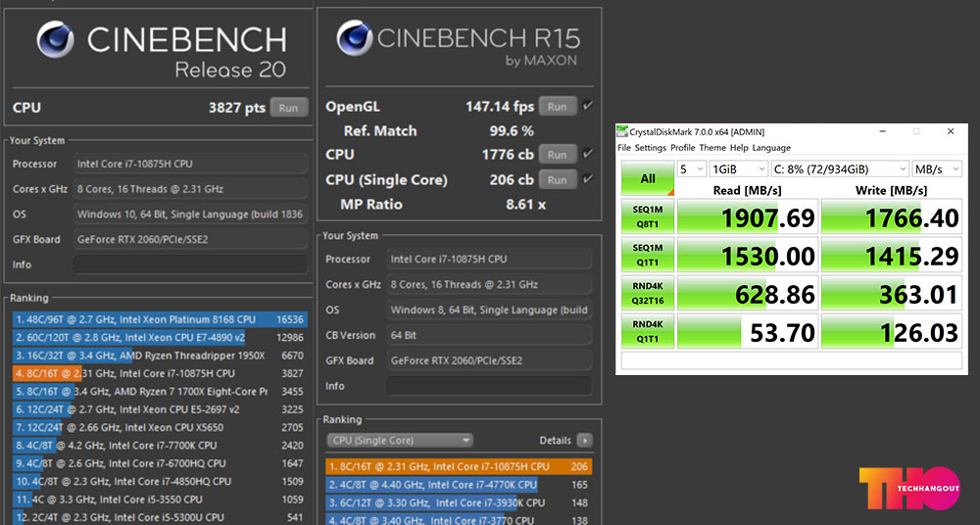Open the drive dropdown showing C: 8%
980x525 pixels.
coord(840,168)
